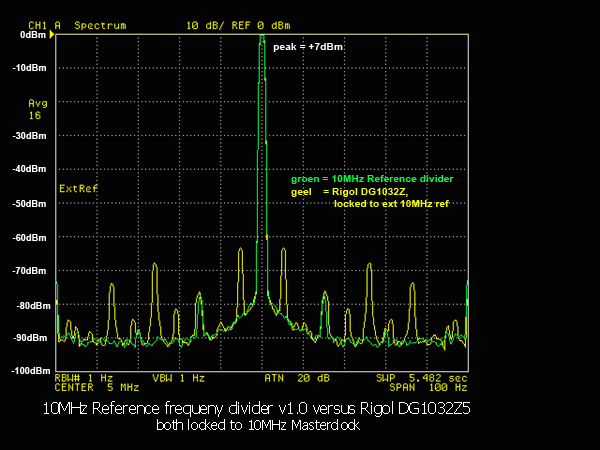Click the '-30dBm' axis label
Image resolution: width=600 pixels, height=450 pixels.
click(x=29, y=136)
